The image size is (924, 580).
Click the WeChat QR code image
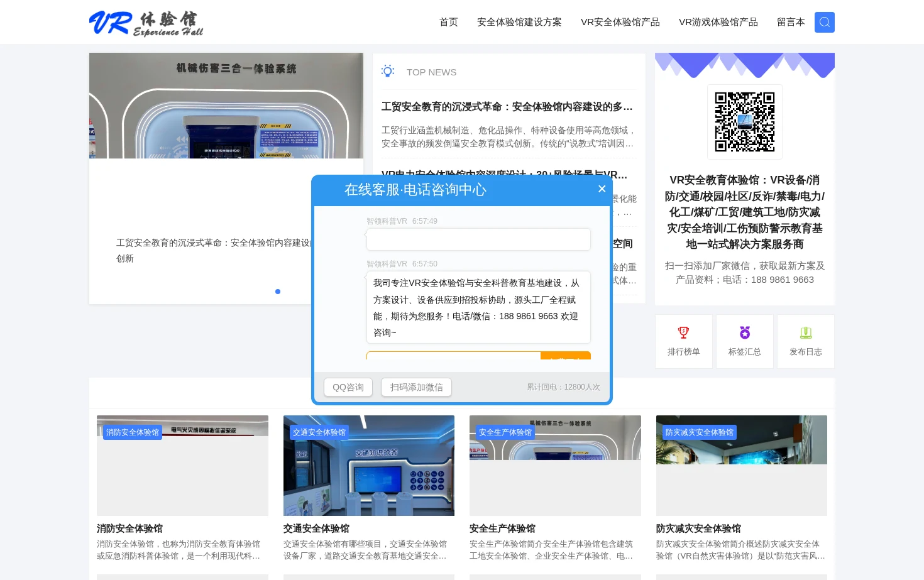point(745,122)
